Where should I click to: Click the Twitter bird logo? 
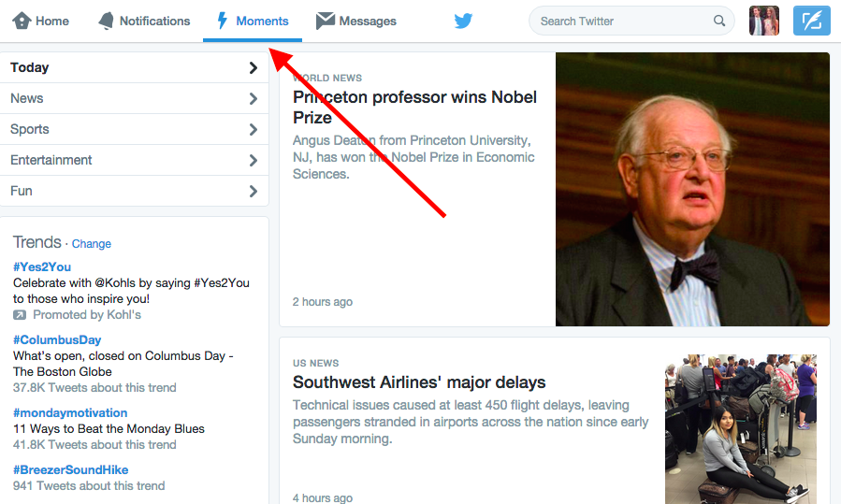(463, 21)
